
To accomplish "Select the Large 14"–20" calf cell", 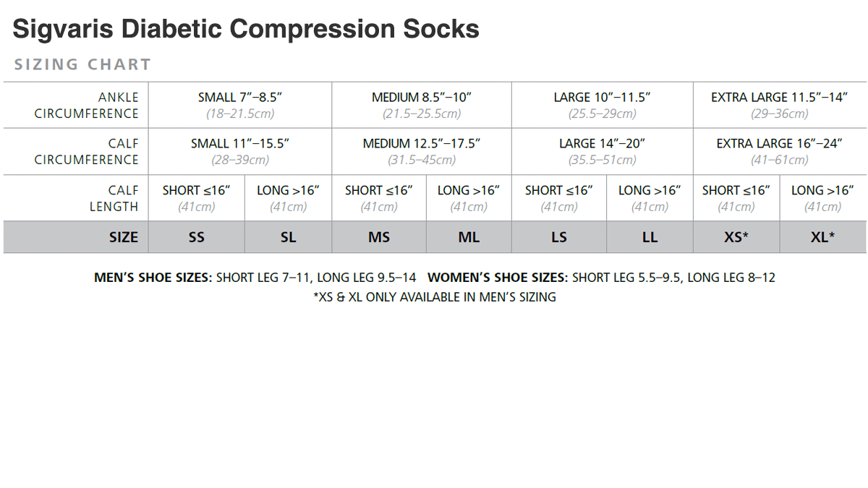I will (x=603, y=151).
